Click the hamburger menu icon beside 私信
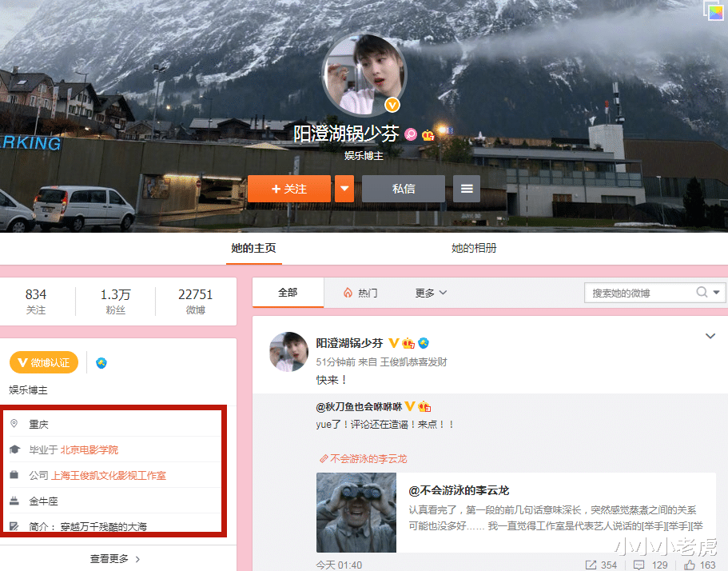The width and height of the screenshot is (728, 571). pyautogui.click(x=467, y=189)
